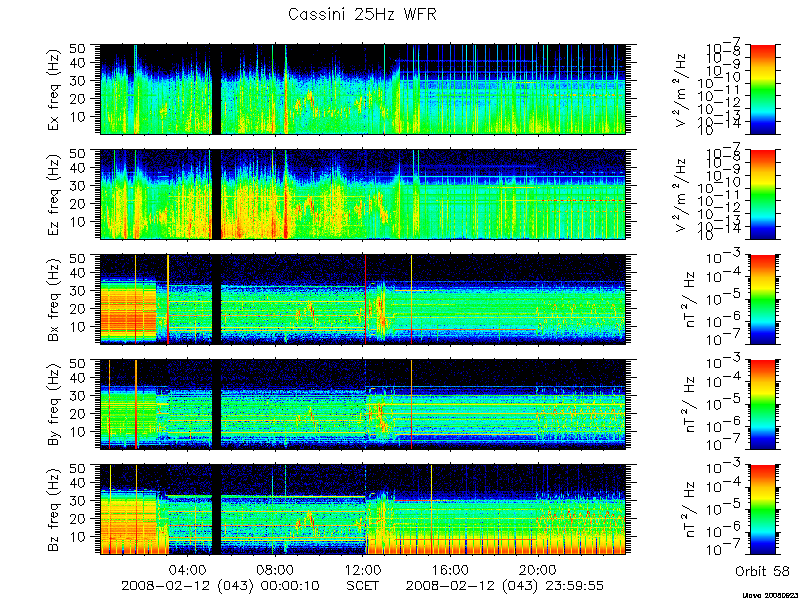Viewport: 800px width, 600px height.
Task: Click the "SCET" label
Action: coord(363,586)
